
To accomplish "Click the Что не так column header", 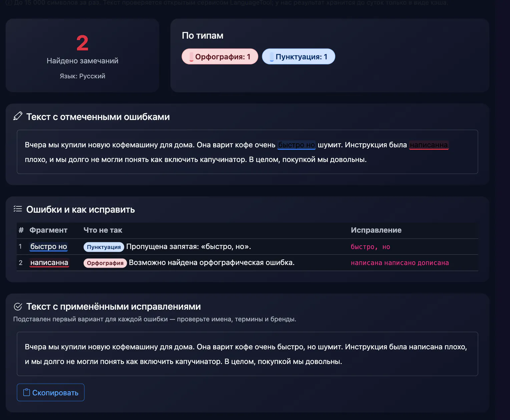I will (x=103, y=230).
